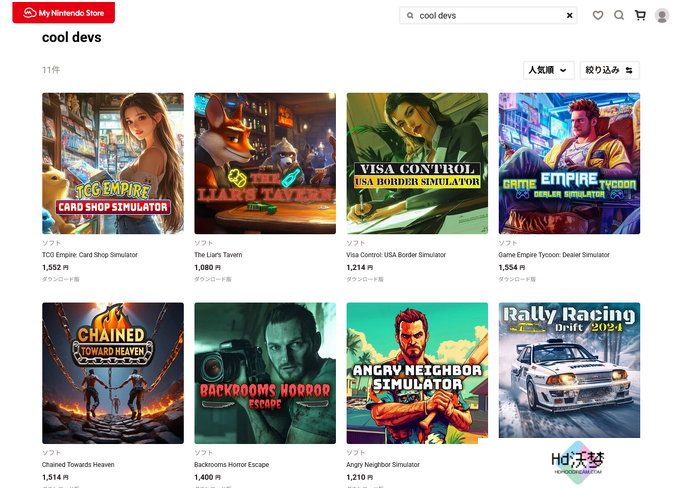Click the 1,400 円 price

(x=208, y=477)
